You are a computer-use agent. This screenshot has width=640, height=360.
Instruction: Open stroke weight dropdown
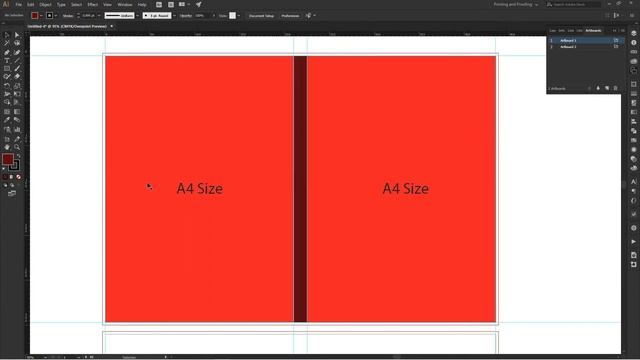point(99,16)
